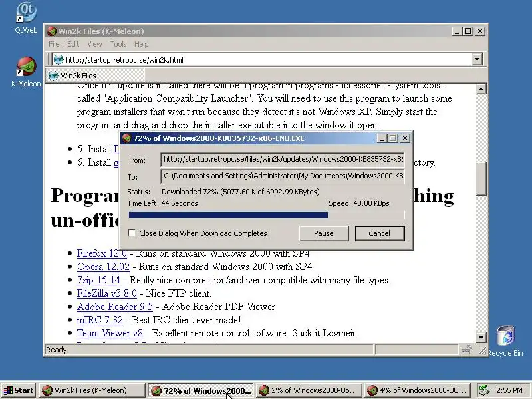The height and width of the screenshot is (399, 532).
Task: Open the 7zip 15.14 link
Action: pyautogui.click(x=98, y=280)
